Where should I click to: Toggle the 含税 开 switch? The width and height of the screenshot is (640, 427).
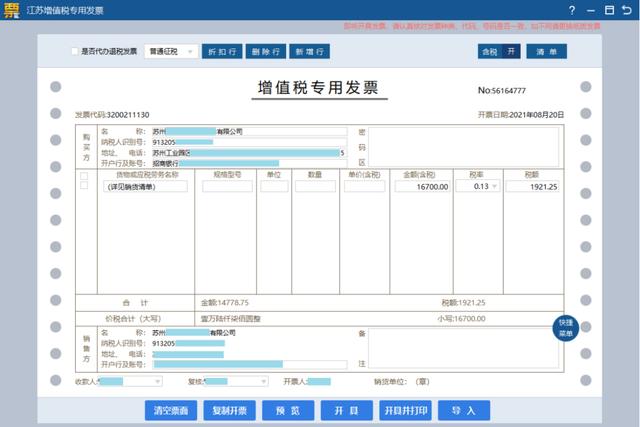(499, 50)
